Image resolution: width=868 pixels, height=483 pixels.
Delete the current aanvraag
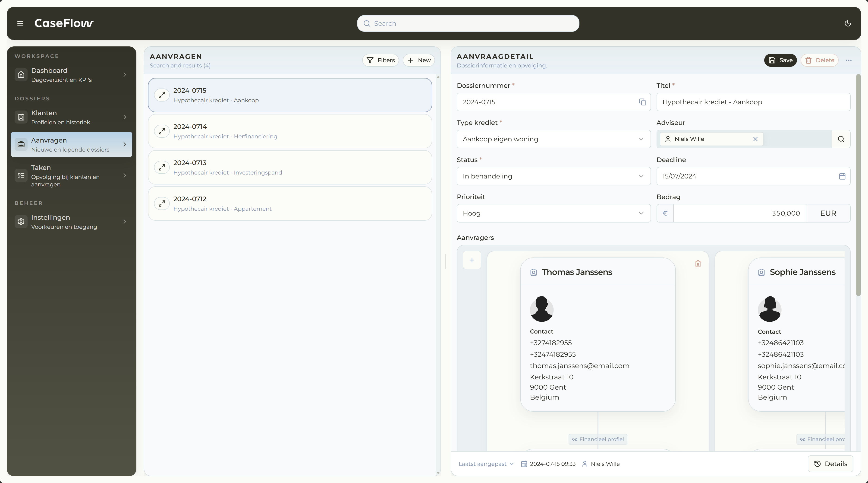[819, 60]
